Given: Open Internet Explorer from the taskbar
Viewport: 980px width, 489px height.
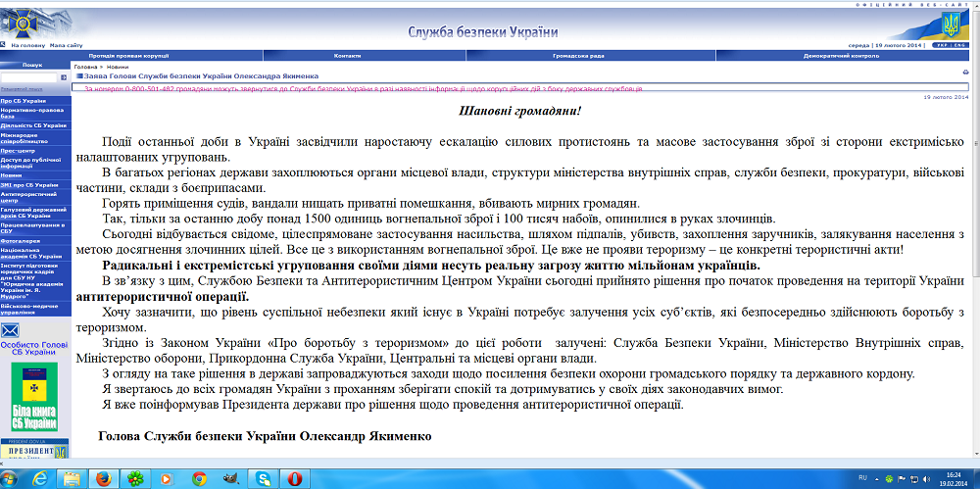Looking at the screenshot, I should click(x=41, y=478).
